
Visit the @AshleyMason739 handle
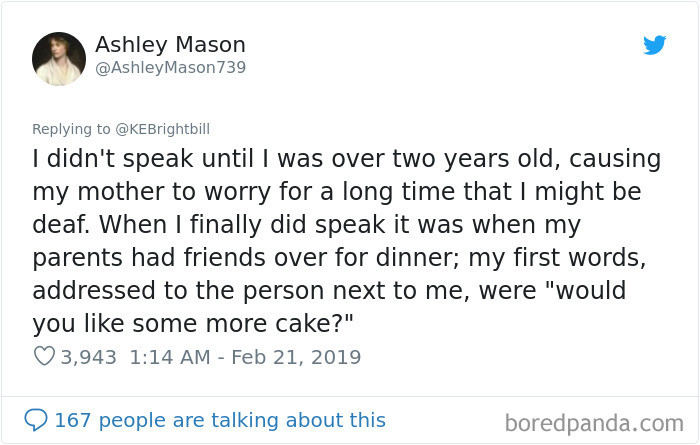(x=170, y=67)
